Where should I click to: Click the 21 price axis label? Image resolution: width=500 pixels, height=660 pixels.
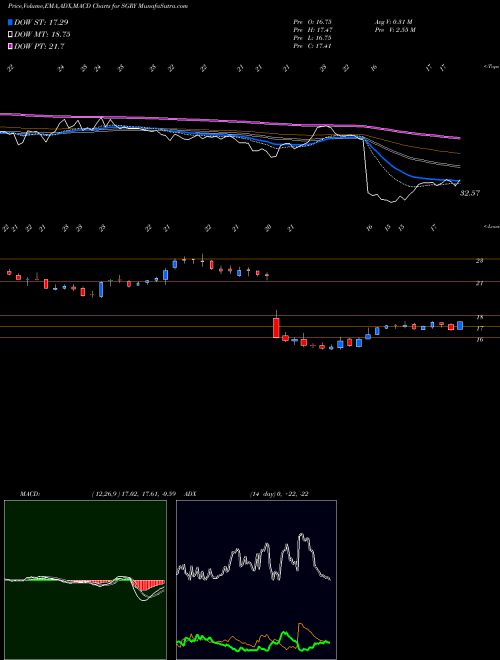tap(479, 283)
